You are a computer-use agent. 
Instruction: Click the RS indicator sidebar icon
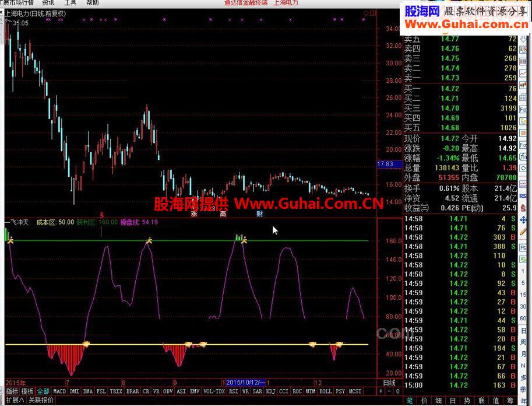tap(523, 196)
